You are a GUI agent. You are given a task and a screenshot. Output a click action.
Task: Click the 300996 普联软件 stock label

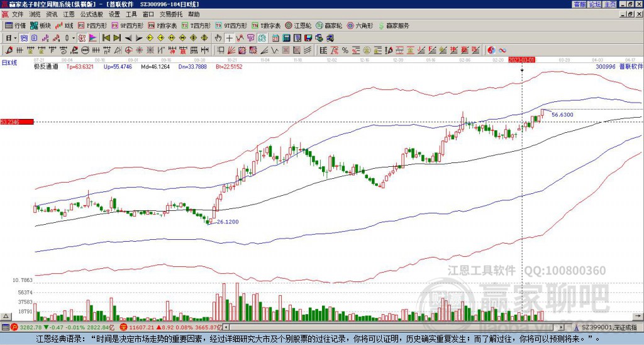tap(619, 66)
